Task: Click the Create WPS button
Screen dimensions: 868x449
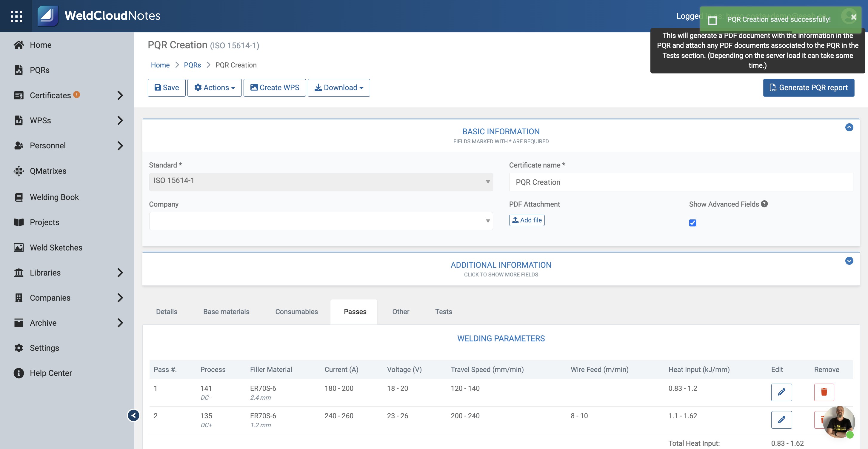Action: 275,88
